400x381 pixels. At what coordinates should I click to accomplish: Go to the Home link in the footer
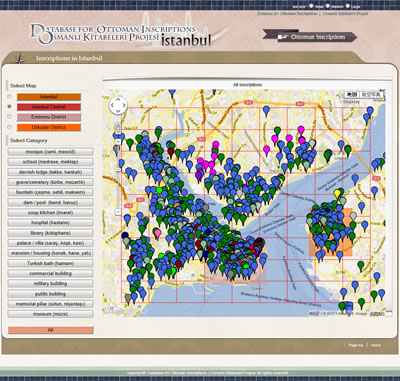pyautogui.click(x=376, y=345)
